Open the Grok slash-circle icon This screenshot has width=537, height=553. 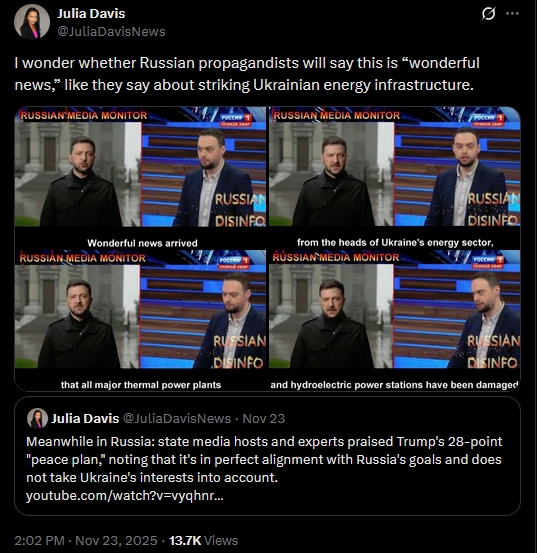(x=488, y=14)
